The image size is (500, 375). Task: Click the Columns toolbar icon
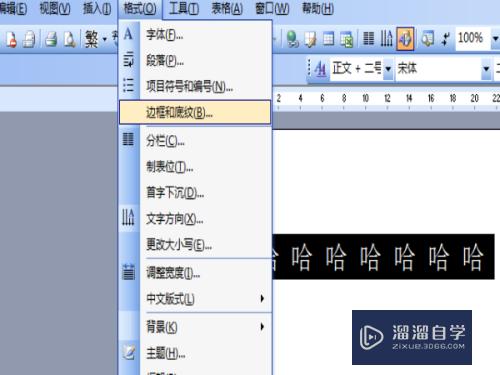click(368, 39)
